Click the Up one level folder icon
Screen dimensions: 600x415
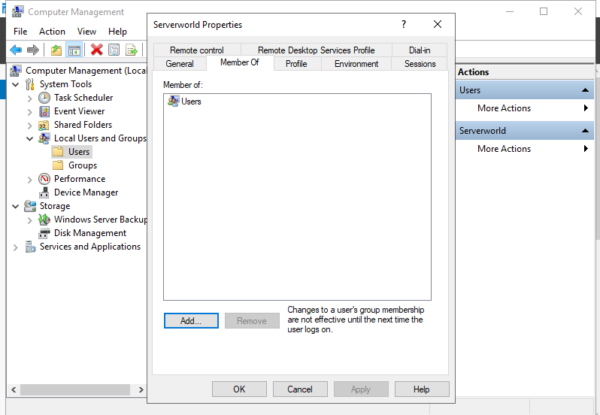[56, 50]
